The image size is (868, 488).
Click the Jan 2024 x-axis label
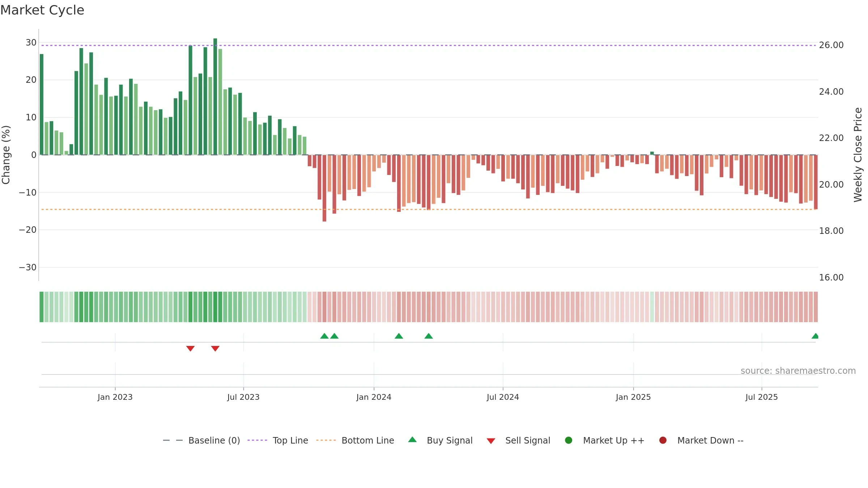pyautogui.click(x=374, y=397)
